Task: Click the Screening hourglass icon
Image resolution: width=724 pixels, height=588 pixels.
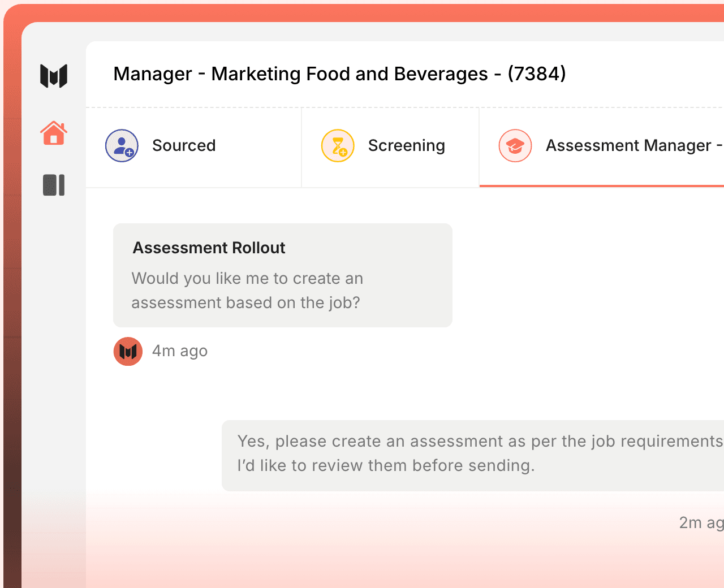Action: pos(338,146)
